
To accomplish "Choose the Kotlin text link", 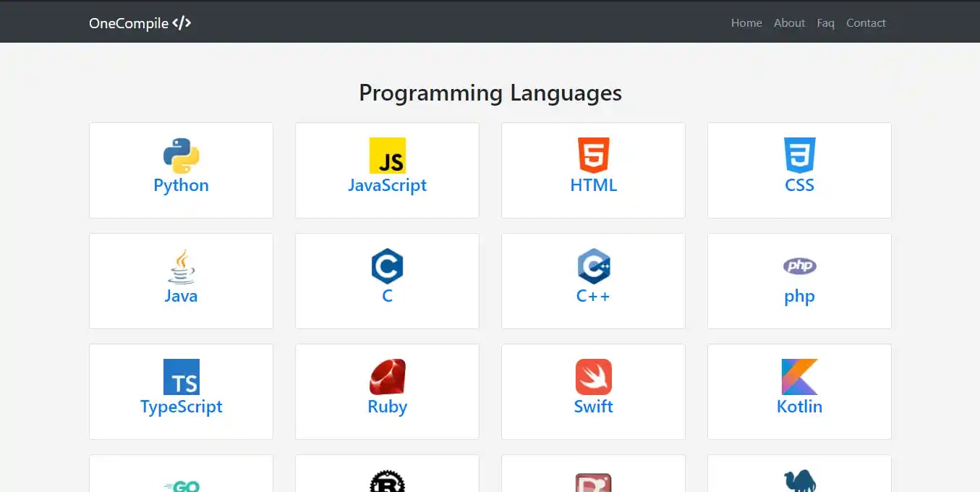I will [799, 407].
